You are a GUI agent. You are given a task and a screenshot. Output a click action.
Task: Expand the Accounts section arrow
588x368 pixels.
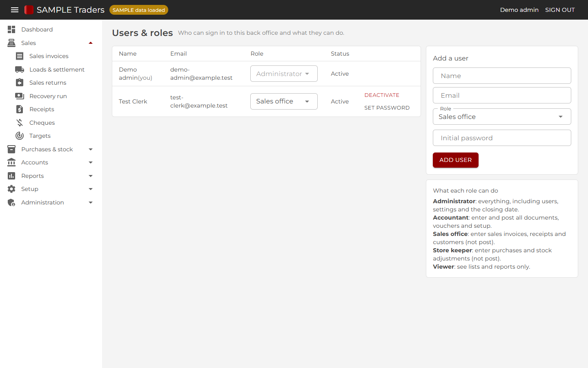click(91, 162)
